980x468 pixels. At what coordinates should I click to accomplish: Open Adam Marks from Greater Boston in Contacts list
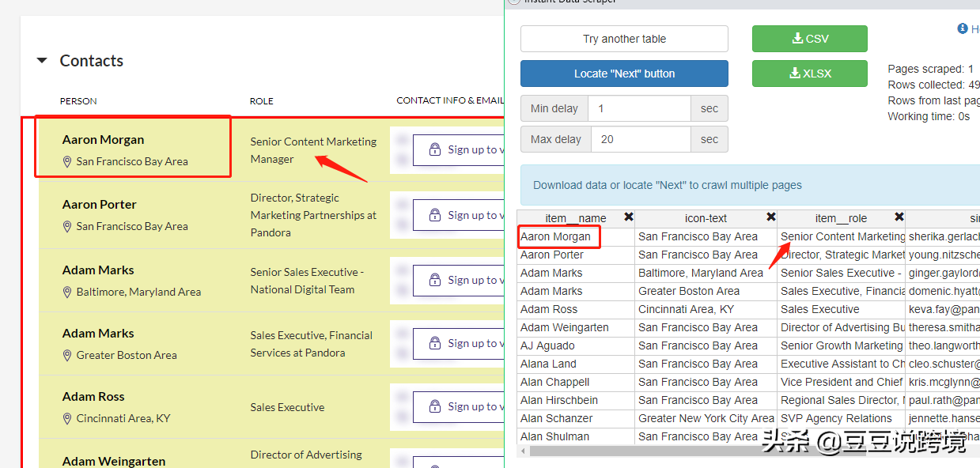coord(98,334)
